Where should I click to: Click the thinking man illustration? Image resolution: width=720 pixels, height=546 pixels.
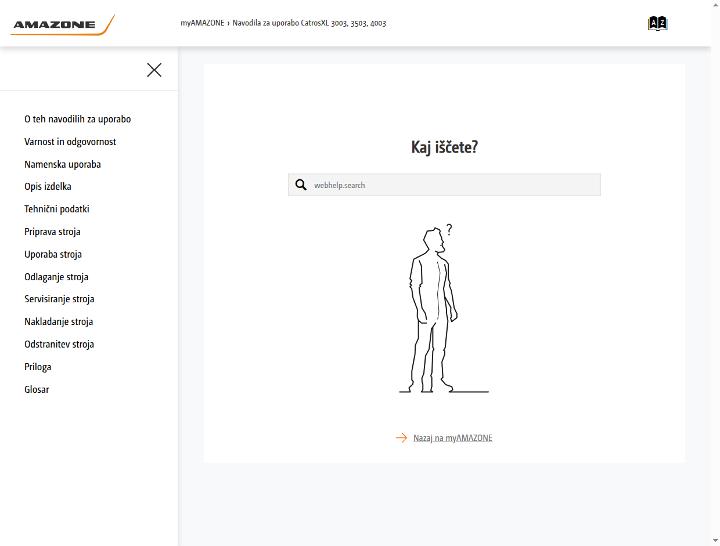443,309
